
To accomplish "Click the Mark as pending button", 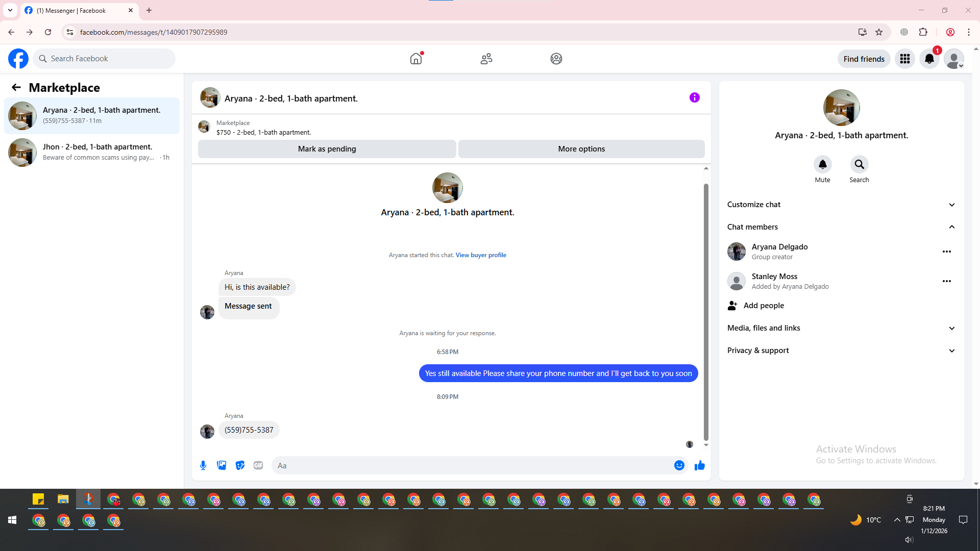I will 327,149.
